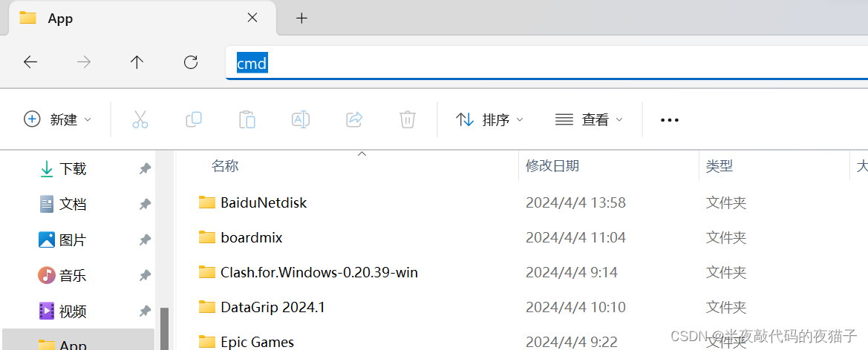Click the Share icon
The height and width of the screenshot is (350, 868).
354,119
